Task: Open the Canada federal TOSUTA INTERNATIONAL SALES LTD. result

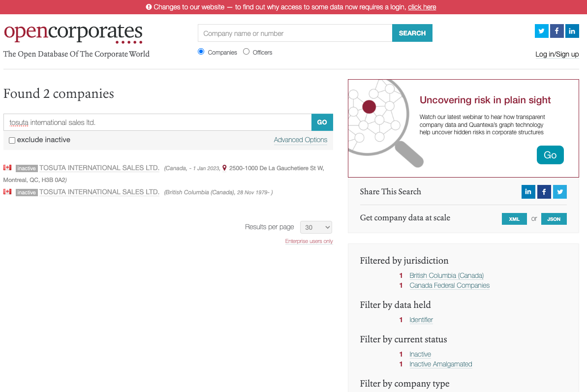Action: pyautogui.click(x=99, y=168)
